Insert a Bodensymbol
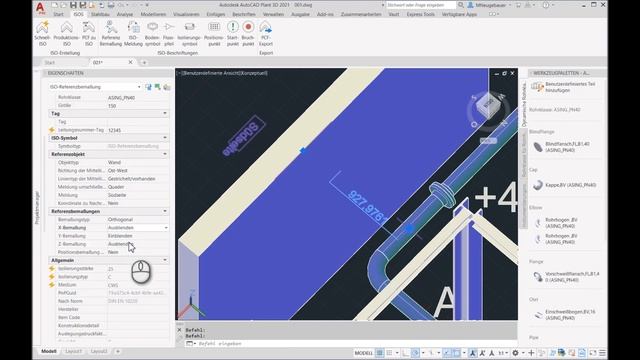640x360 pixels. pos(152,33)
